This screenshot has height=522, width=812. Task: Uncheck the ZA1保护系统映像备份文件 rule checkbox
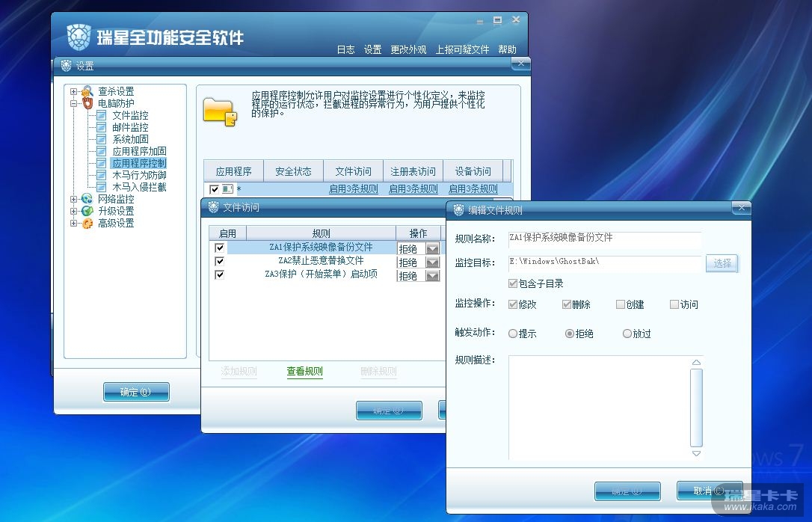pyautogui.click(x=220, y=248)
